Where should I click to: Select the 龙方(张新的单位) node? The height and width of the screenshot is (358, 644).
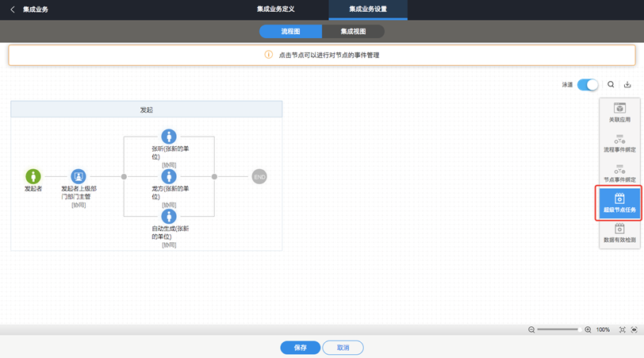coord(169,176)
